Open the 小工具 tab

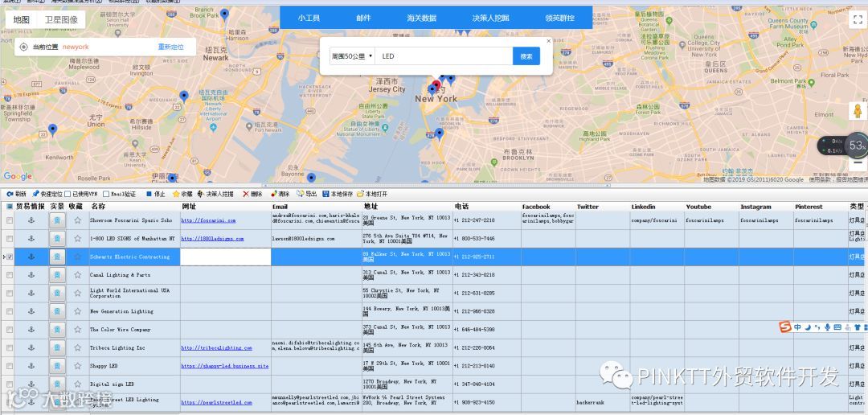(x=309, y=18)
